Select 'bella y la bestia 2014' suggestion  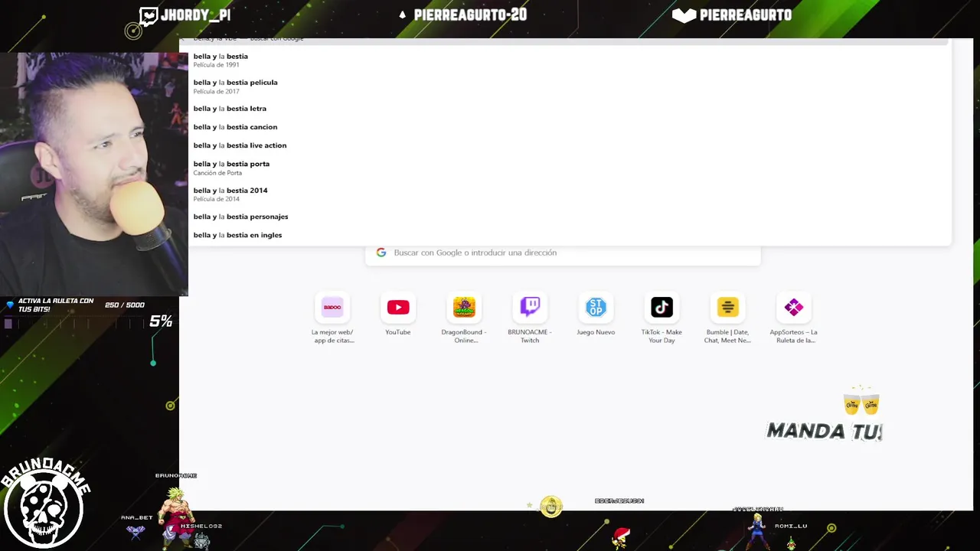click(x=570, y=194)
